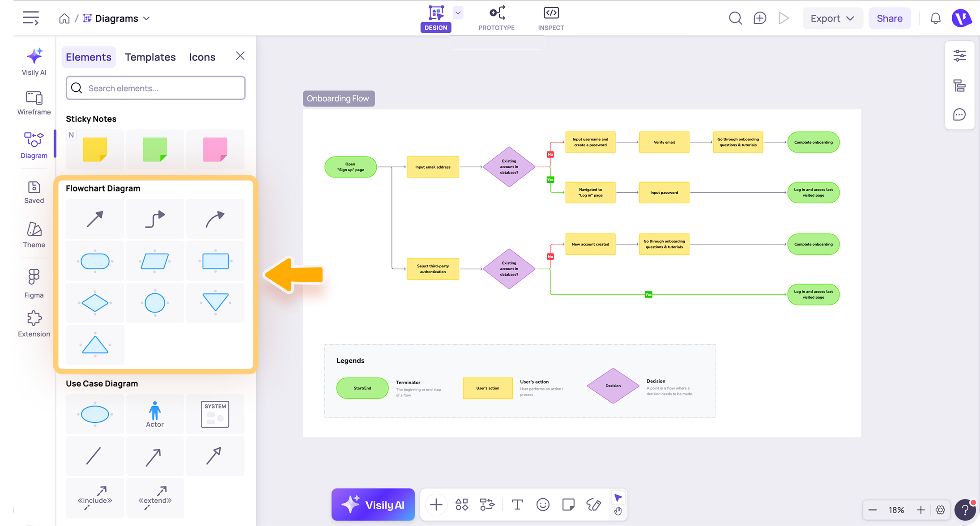Add a terminator rounded shape

[x=95, y=261]
